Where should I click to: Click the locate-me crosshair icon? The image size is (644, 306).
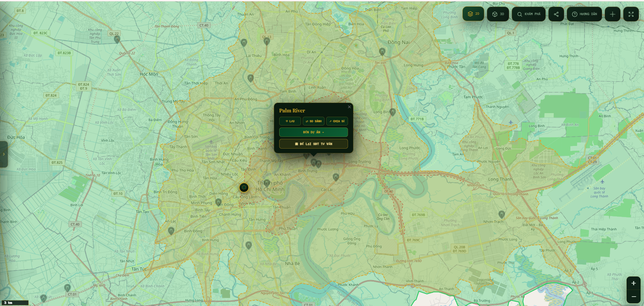click(612, 14)
